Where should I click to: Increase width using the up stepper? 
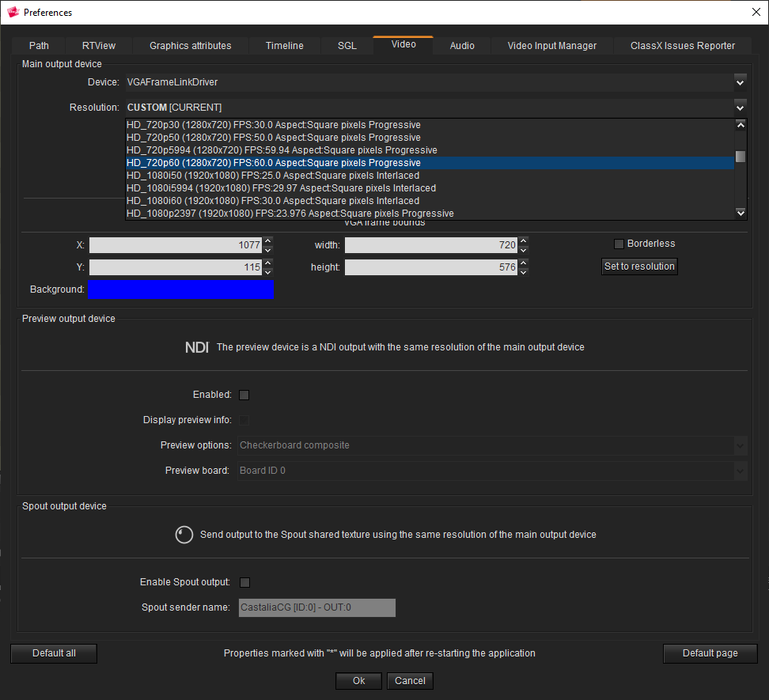coord(523,241)
